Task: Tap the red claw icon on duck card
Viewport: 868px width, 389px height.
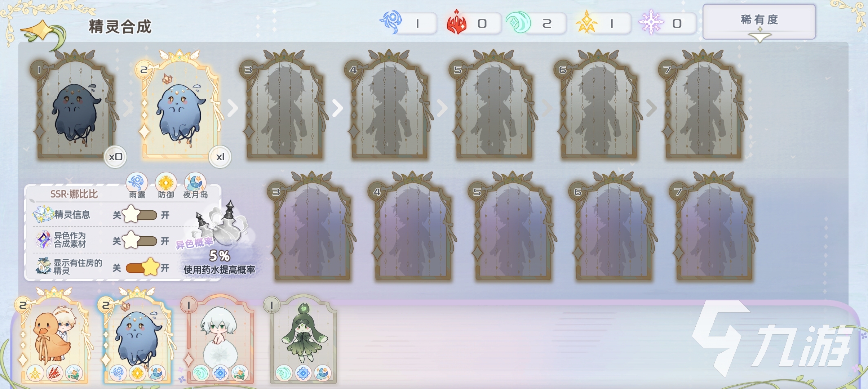Action: pos(54,373)
